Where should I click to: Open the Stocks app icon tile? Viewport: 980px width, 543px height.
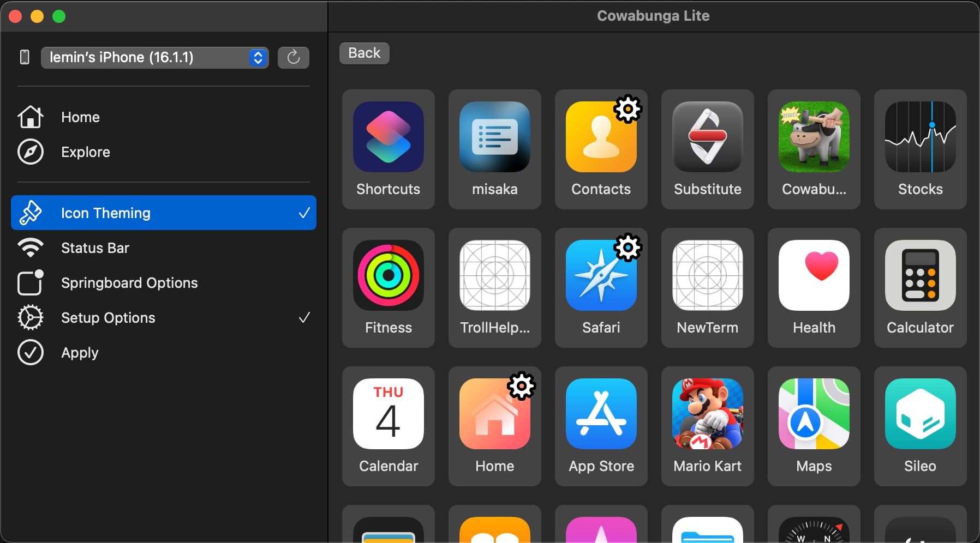point(921,149)
